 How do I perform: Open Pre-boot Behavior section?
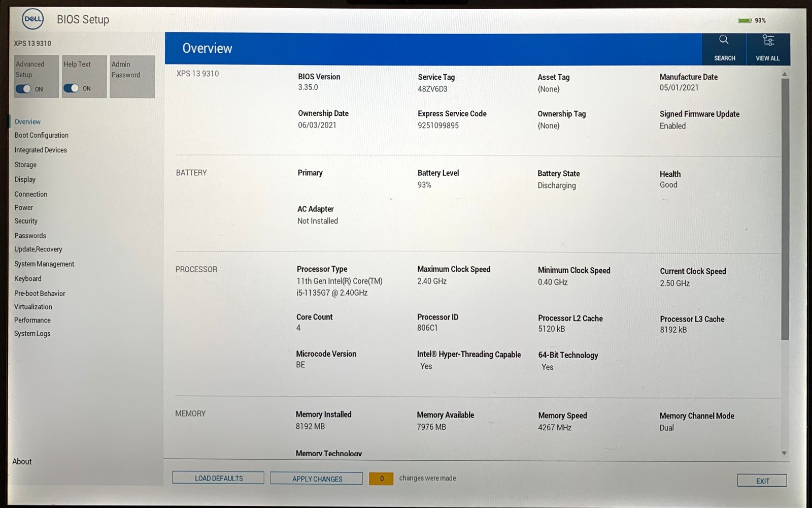pyautogui.click(x=40, y=293)
